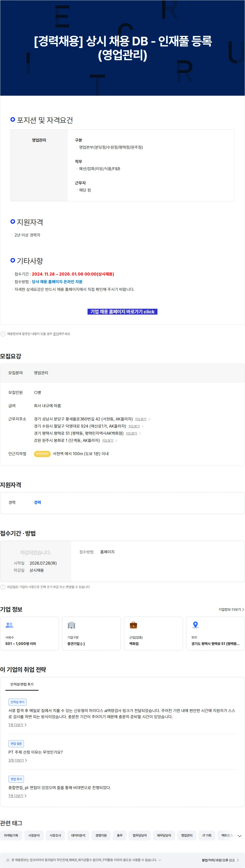Screen dimensions: 245x868
Task: Select the 시장분석 tag
Action: pyautogui.click(x=34, y=835)
